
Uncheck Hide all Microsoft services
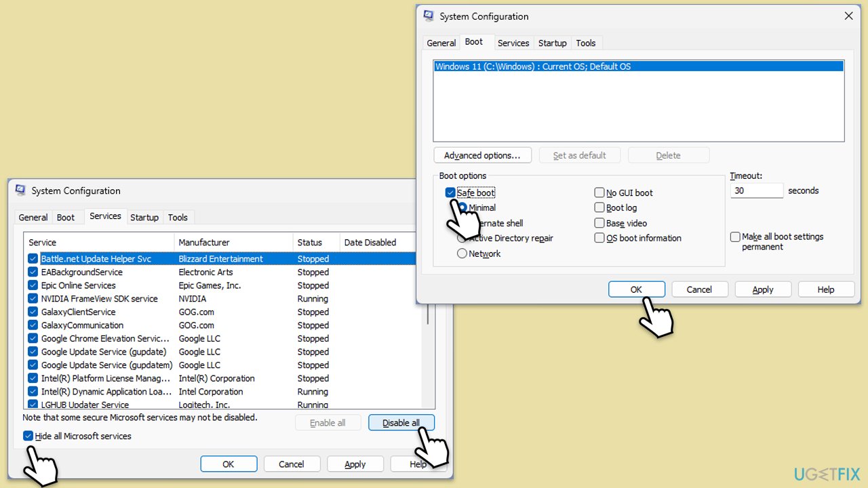pyautogui.click(x=28, y=436)
